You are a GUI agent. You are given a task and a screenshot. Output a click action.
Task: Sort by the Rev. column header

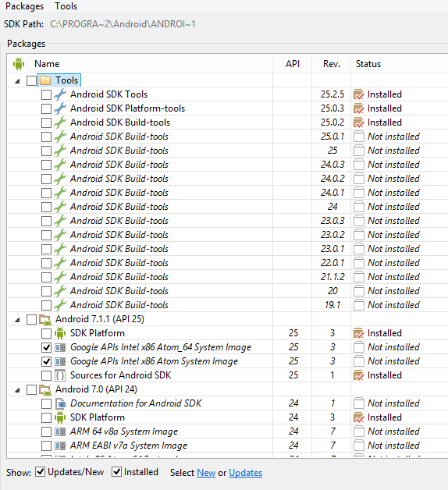tap(332, 64)
